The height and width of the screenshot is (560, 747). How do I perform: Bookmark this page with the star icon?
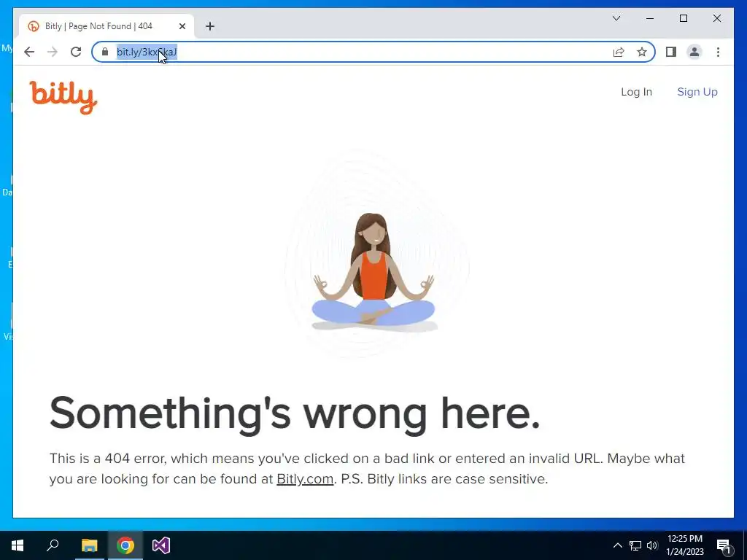[642, 52]
